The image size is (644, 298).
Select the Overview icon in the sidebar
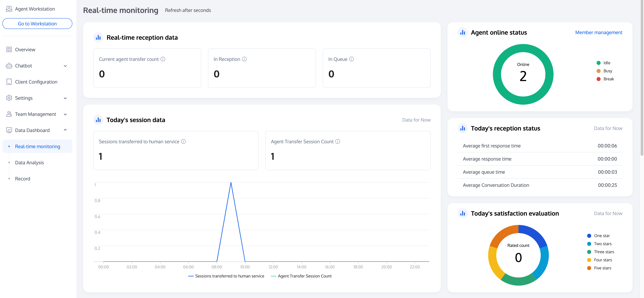(x=9, y=49)
